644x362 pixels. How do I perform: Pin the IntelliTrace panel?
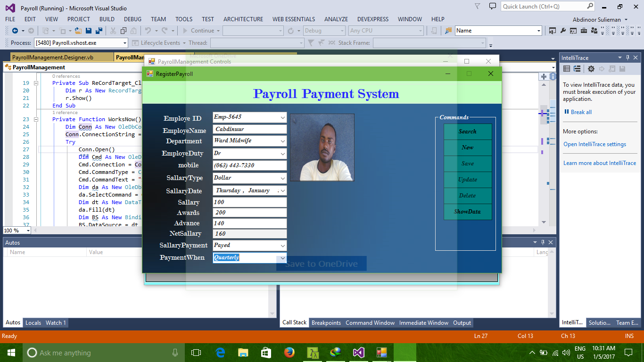(x=627, y=58)
